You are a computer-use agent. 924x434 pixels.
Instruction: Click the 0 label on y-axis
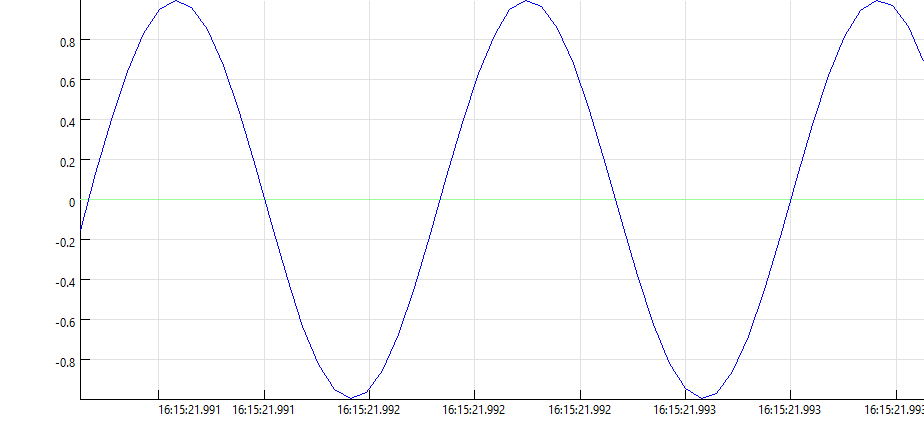pyautogui.click(x=71, y=201)
